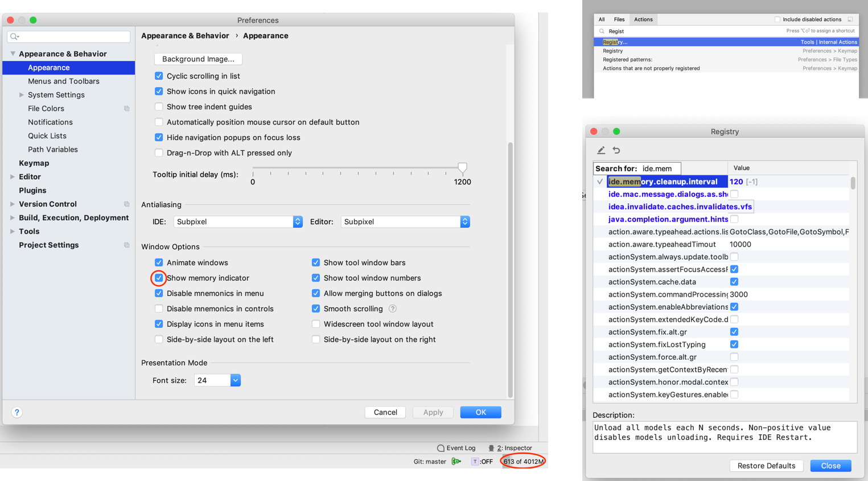Screen dimensions: 868x481
Task: Click the Revert arrow icon in Registry
Action: click(616, 150)
